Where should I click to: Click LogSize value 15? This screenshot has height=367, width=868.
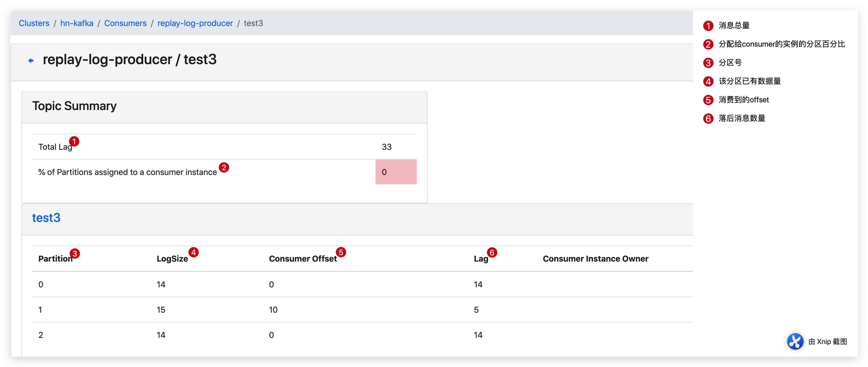(161, 310)
